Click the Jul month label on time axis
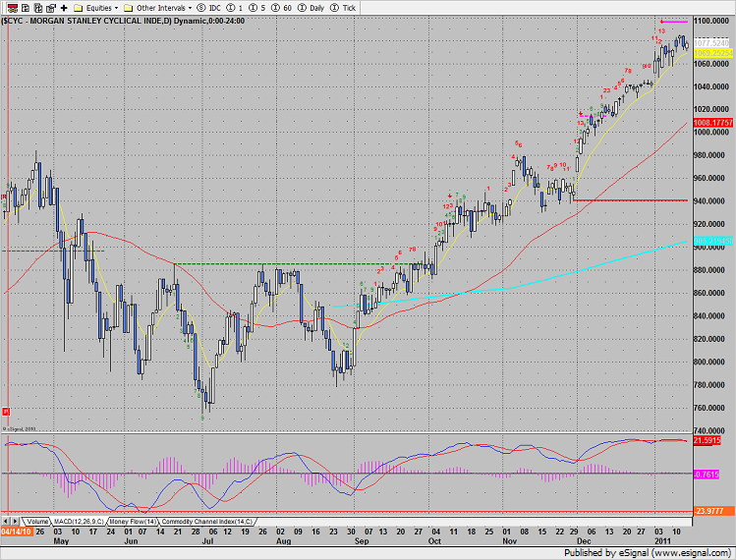736x560 pixels. click(x=207, y=540)
